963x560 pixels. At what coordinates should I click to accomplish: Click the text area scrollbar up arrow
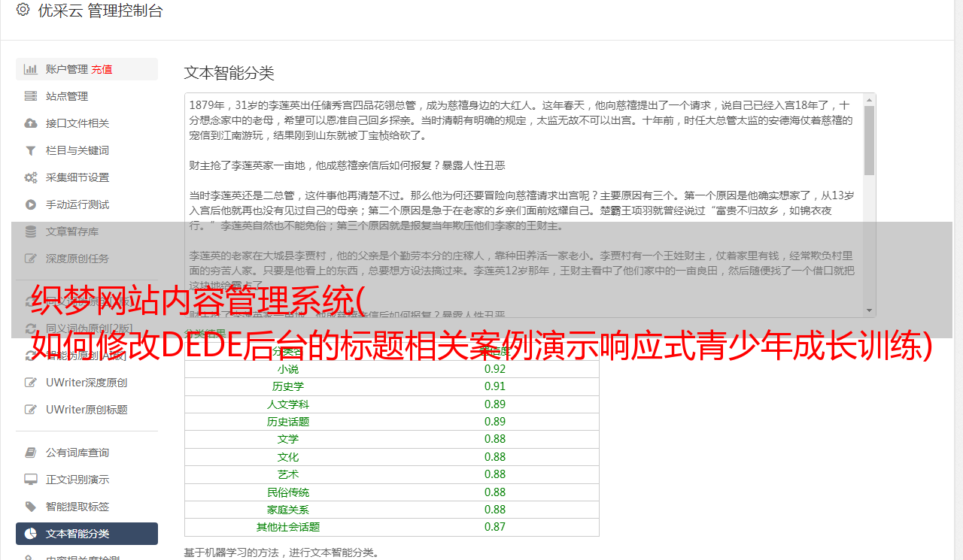point(870,99)
